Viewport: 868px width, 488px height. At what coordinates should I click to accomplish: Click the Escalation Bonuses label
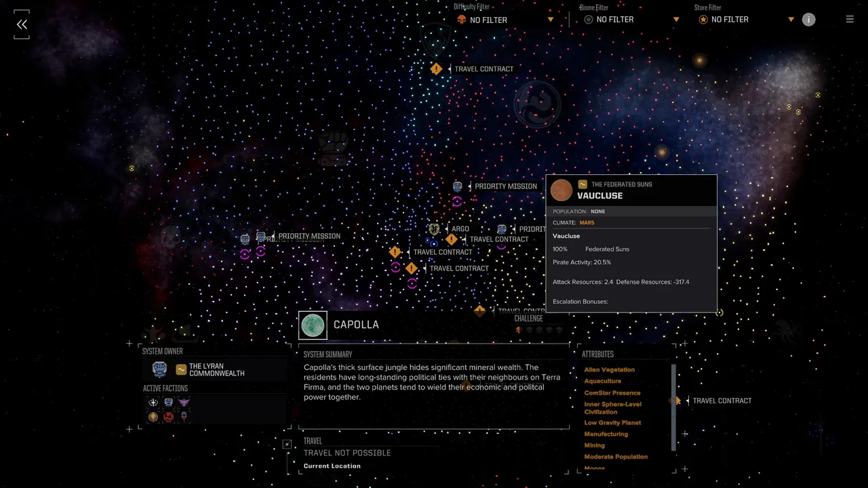[580, 302]
